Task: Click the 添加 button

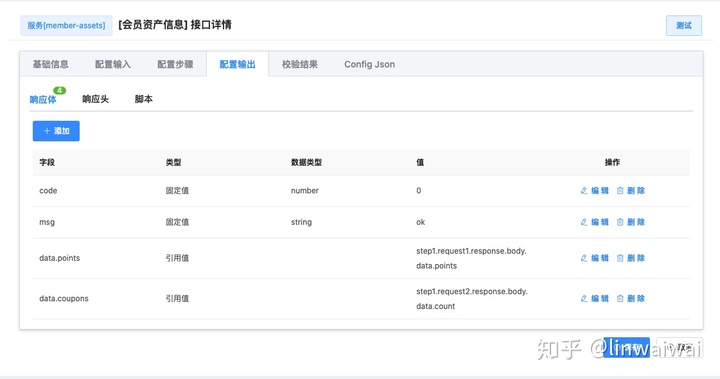Action: click(56, 131)
